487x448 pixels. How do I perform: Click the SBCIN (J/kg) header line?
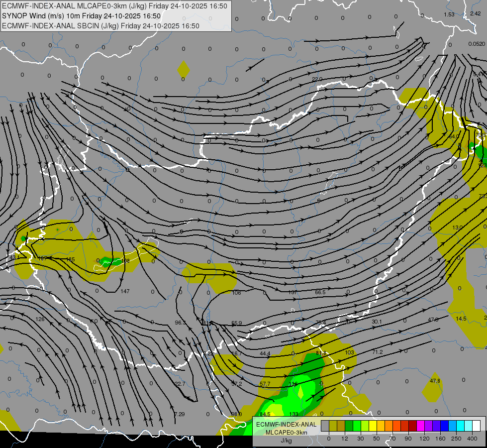tap(100, 26)
